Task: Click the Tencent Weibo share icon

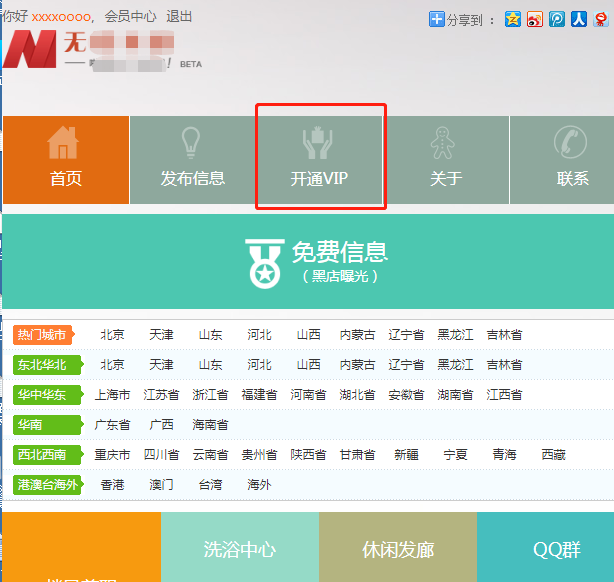Action: (x=556, y=19)
